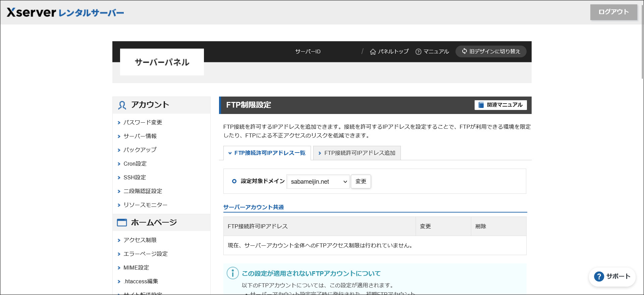Click right chevron on the 追加 tab

[320, 153]
